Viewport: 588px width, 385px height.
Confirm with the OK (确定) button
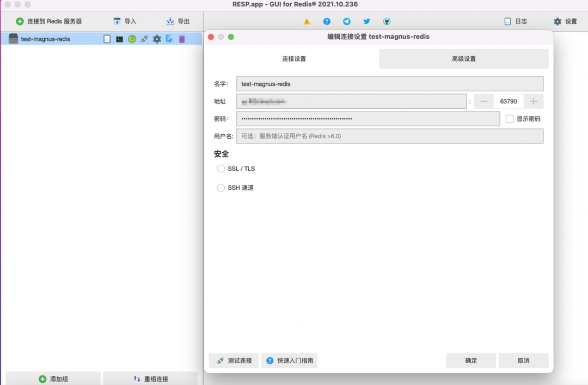[x=471, y=361]
